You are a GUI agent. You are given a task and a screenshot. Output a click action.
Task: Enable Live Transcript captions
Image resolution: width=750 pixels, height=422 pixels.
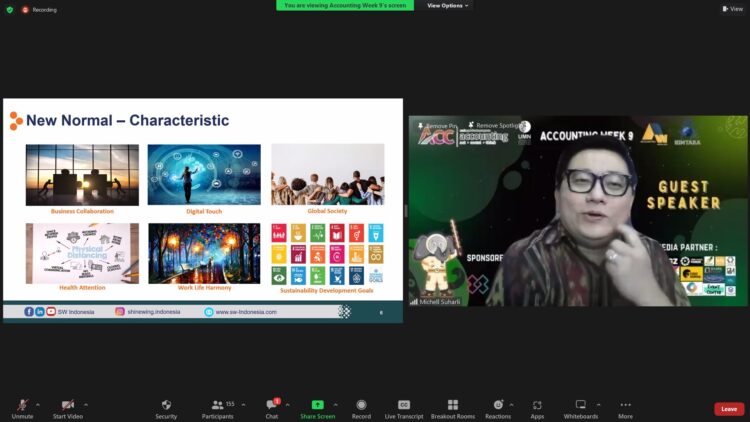[404, 408]
